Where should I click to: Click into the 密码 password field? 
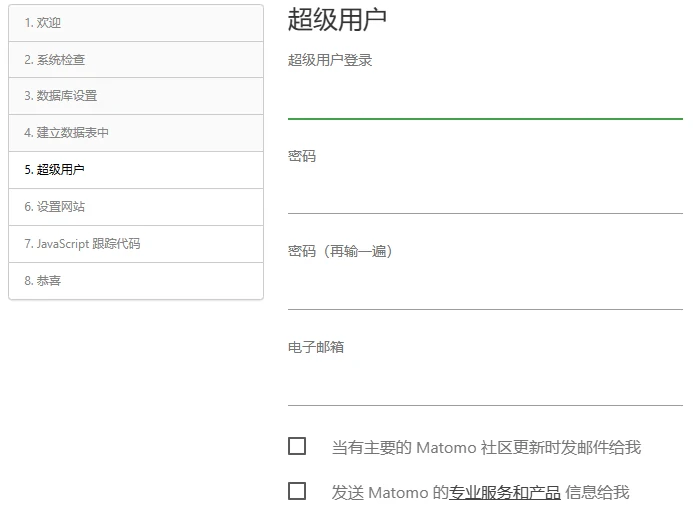coord(485,195)
